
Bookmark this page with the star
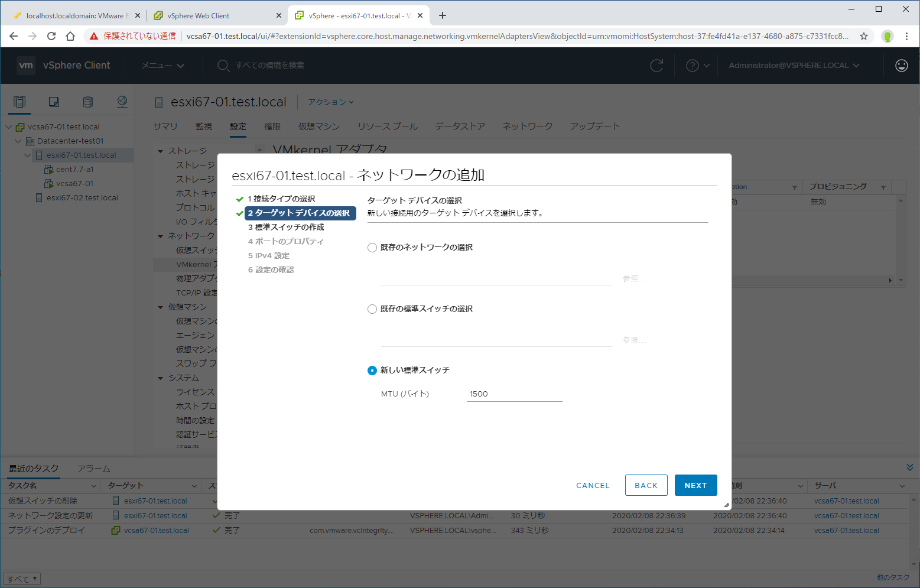pos(864,36)
